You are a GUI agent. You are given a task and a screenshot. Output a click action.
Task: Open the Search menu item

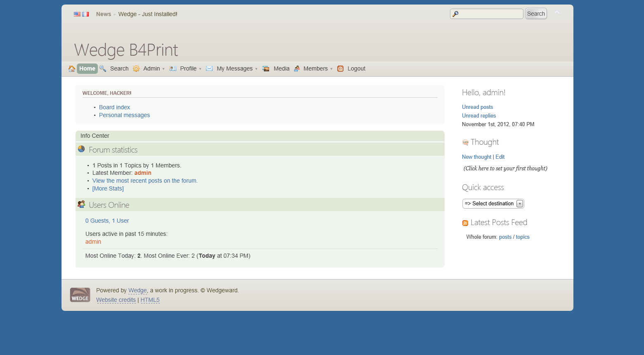pyautogui.click(x=119, y=68)
